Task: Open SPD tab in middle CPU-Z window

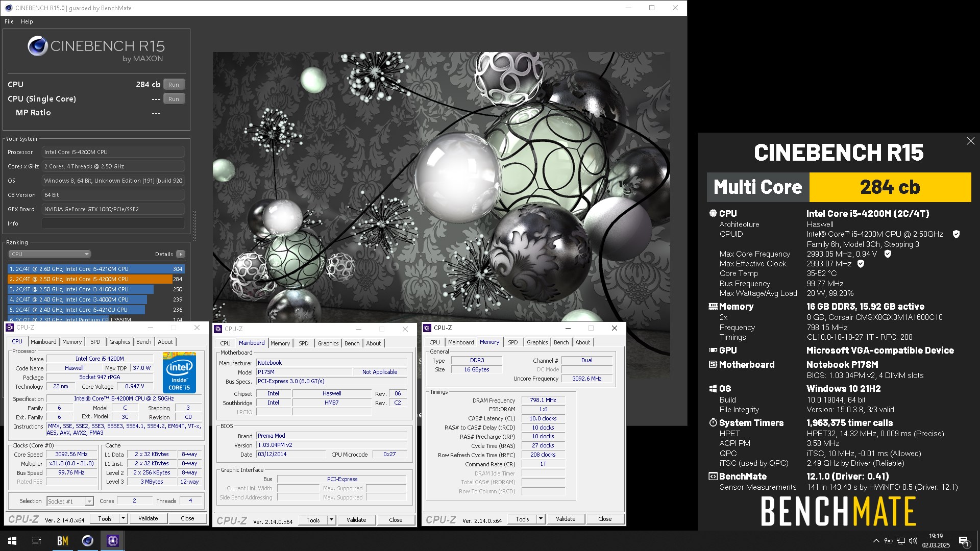Action: [x=303, y=343]
